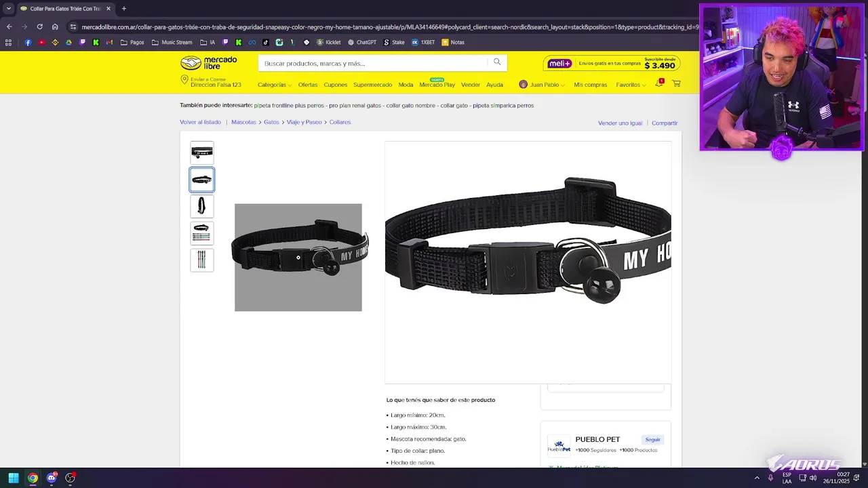Click Vender uno igual link
Image resolution: width=868 pixels, height=488 pixels.
pyautogui.click(x=620, y=123)
